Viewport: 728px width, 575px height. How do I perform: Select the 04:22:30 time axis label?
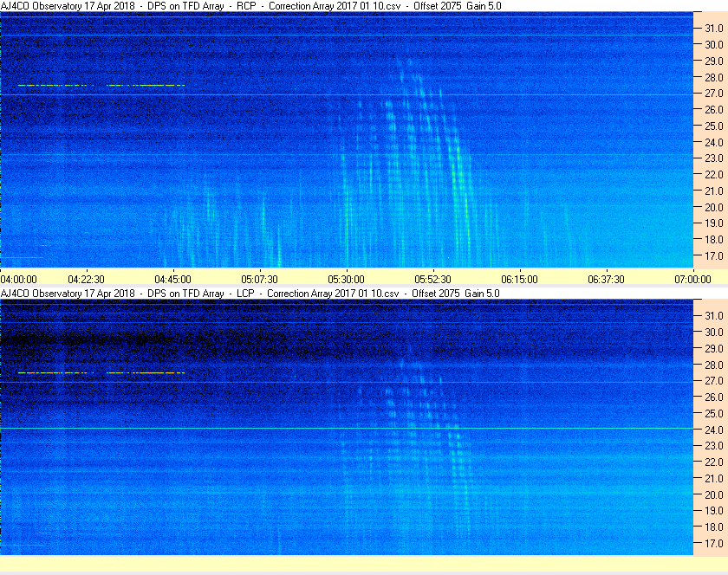(x=87, y=280)
